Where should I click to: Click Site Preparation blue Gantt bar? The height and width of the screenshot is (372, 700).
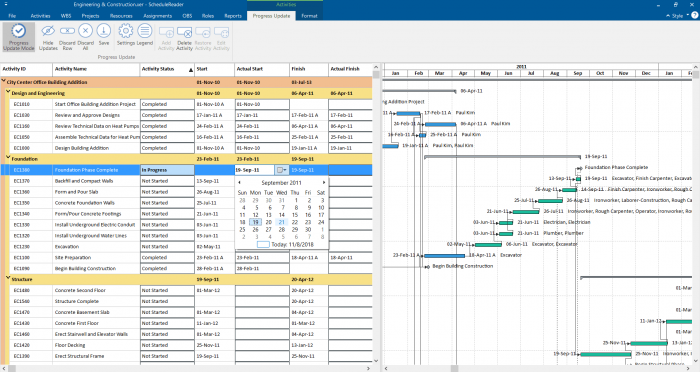[444, 255]
